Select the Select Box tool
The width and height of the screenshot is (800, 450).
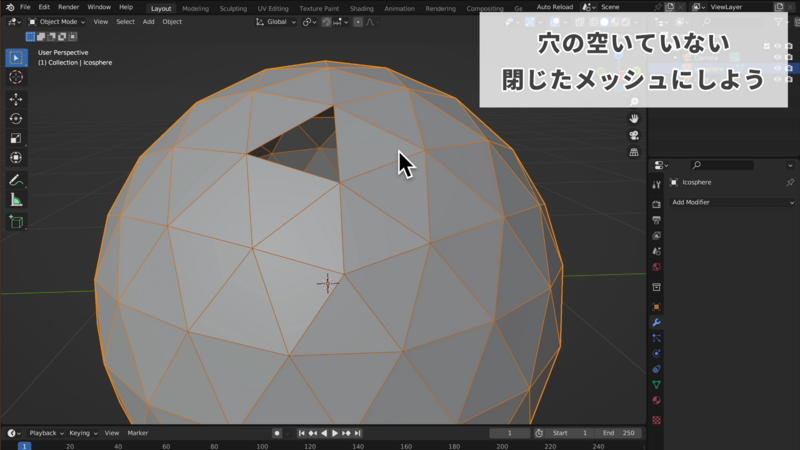pos(16,58)
